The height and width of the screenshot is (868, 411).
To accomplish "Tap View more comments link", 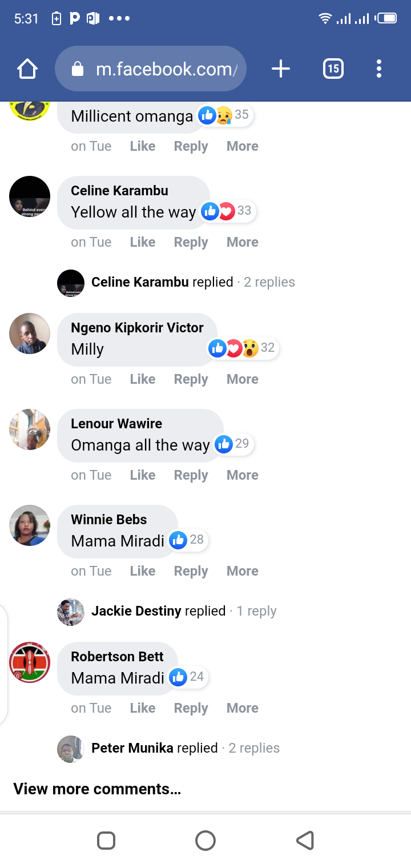I will point(97,789).
